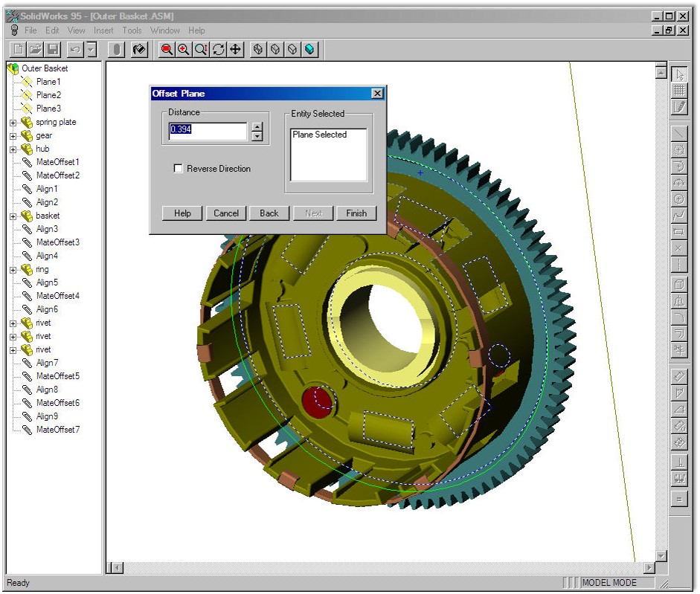Click Finish in the Offset Plane dialog
The height and width of the screenshot is (594, 700).
356,213
